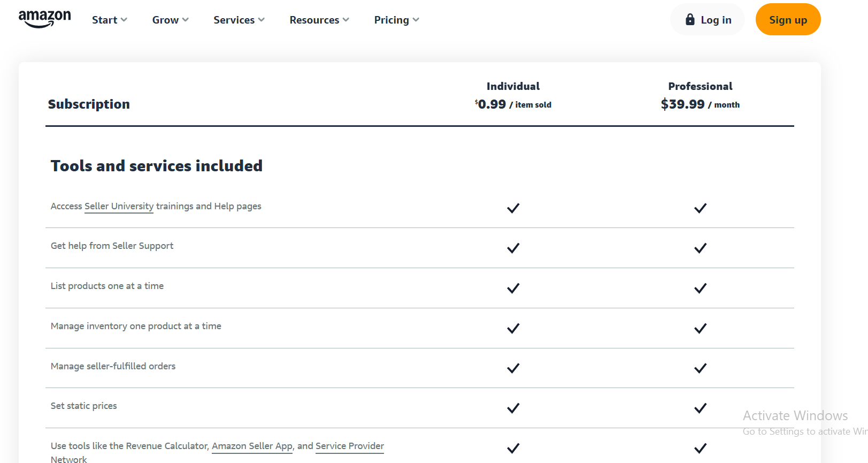This screenshot has width=868, height=463.
Task: Open the Pricing menu
Action: (x=396, y=20)
